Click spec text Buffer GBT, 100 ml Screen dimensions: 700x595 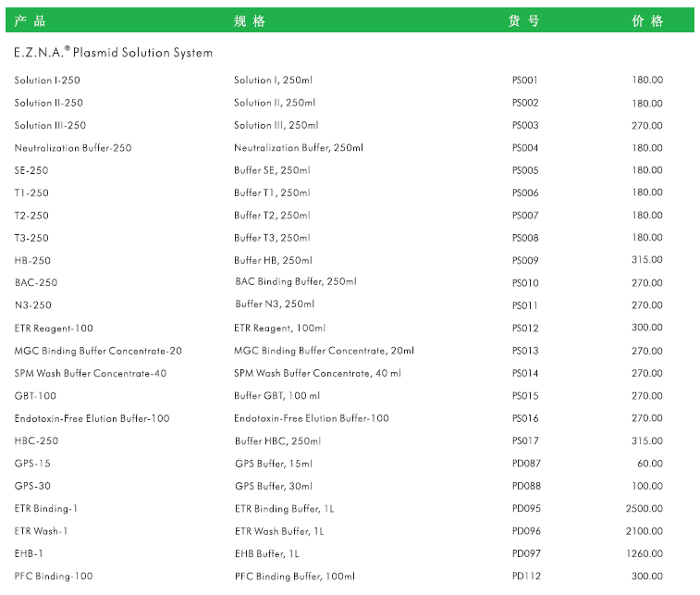(x=276, y=395)
